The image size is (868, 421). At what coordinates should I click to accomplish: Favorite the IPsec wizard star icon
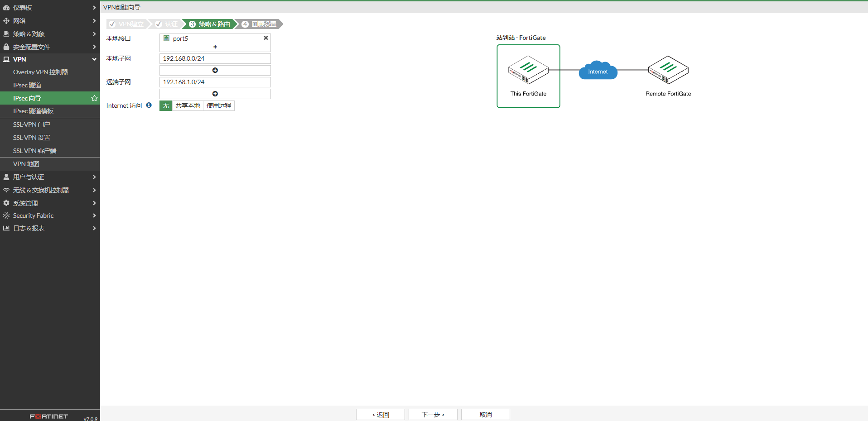94,98
